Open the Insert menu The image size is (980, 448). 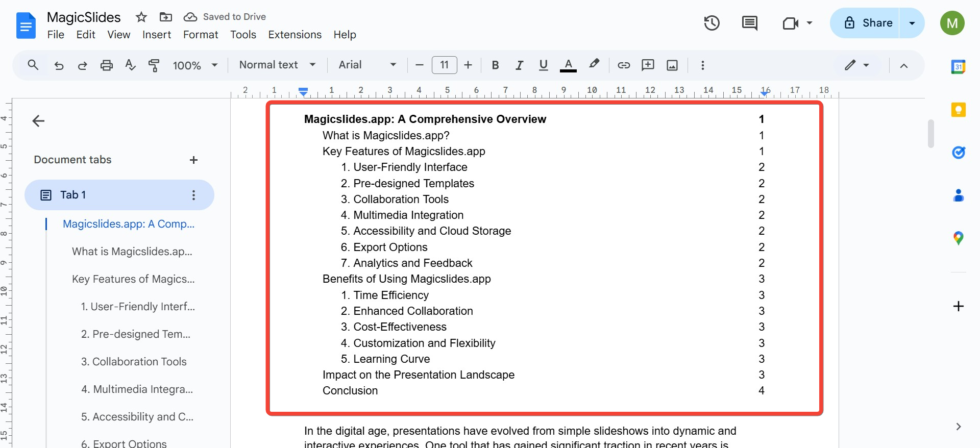click(x=156, y=35)
